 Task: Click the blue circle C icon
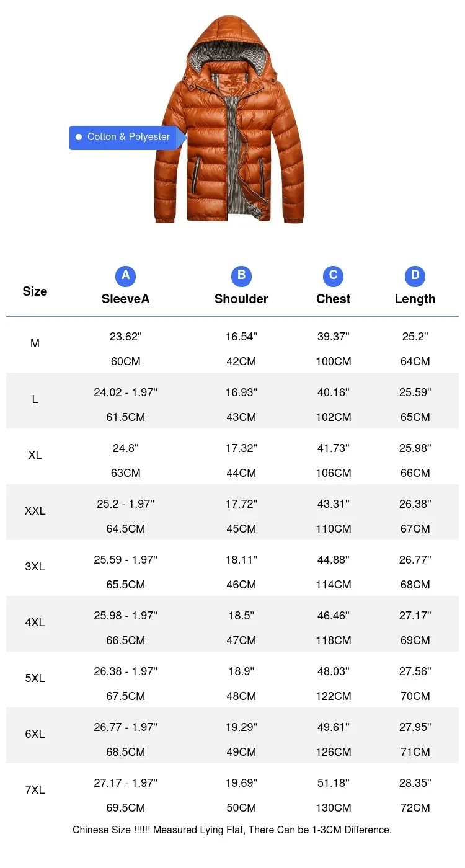tap(333, 276)
